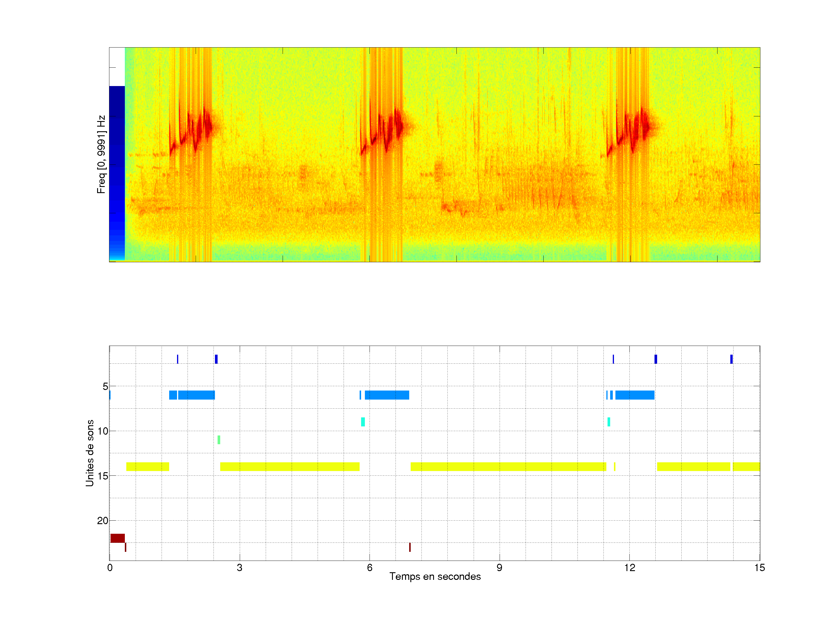Select the large dark red block at bottom left
The width and height of the screenshot is (840, 630).
pos(117,538)
